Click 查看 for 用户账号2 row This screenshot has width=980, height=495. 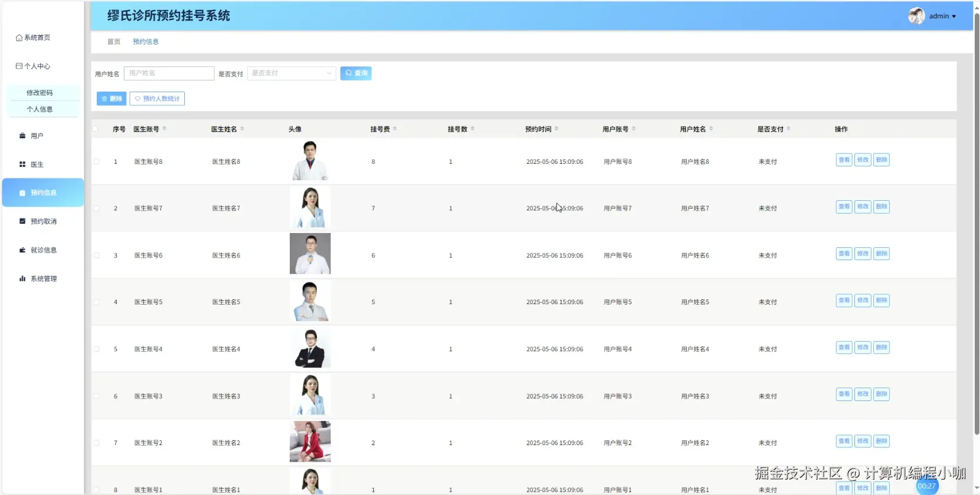(844, 441)
